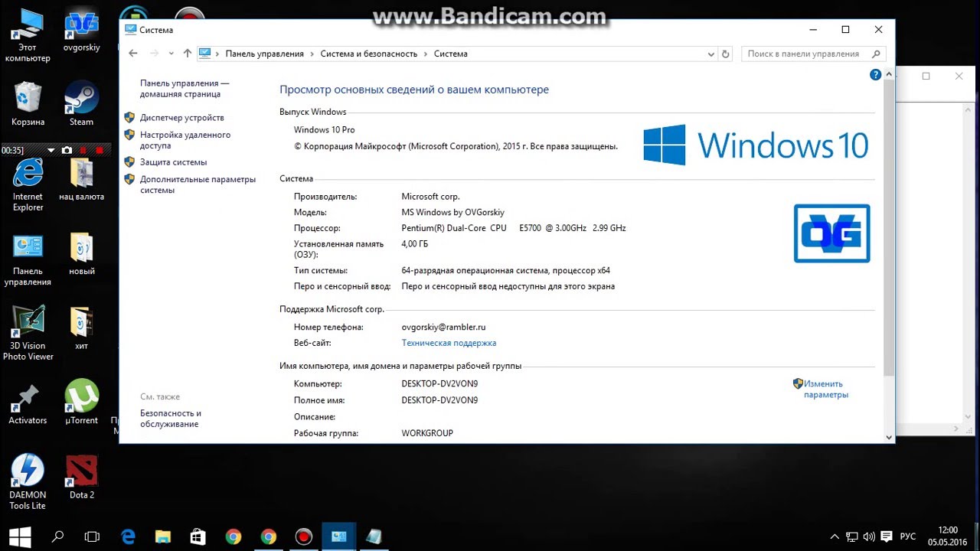Open the Этот компьютер desktop icon
The height and width of the screenshot is (551, 980).
point(28,35)
